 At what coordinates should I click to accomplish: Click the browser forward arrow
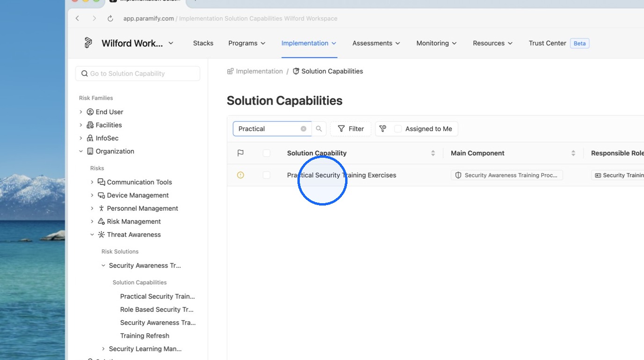tap(94, 18)
